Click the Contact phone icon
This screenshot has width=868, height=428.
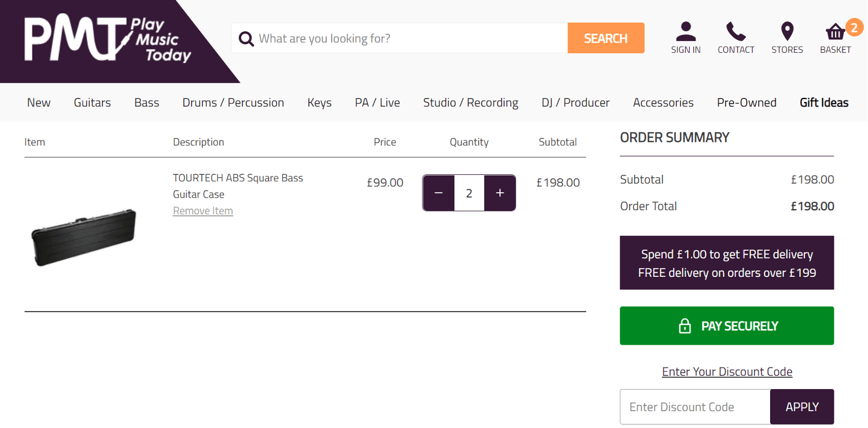pos(735,32)
